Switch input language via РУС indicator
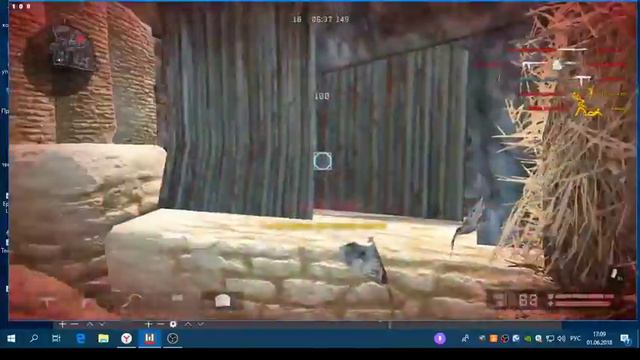The image size is (640, 360). [575, 338]
